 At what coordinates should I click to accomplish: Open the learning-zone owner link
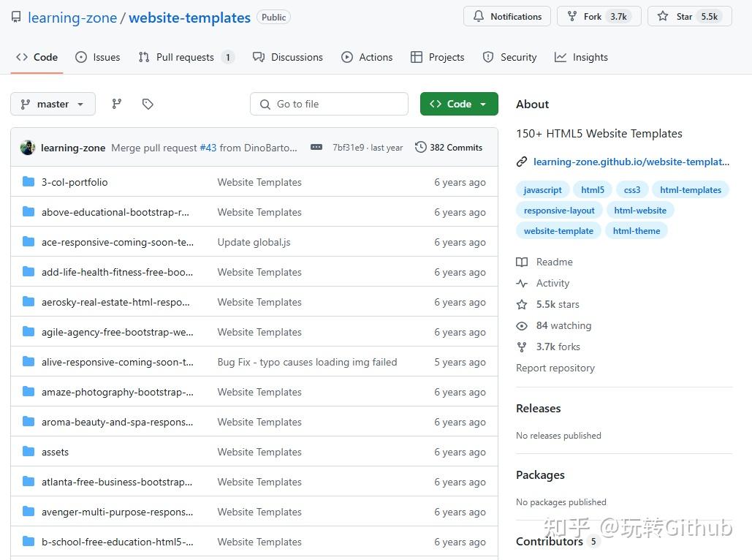72,18
